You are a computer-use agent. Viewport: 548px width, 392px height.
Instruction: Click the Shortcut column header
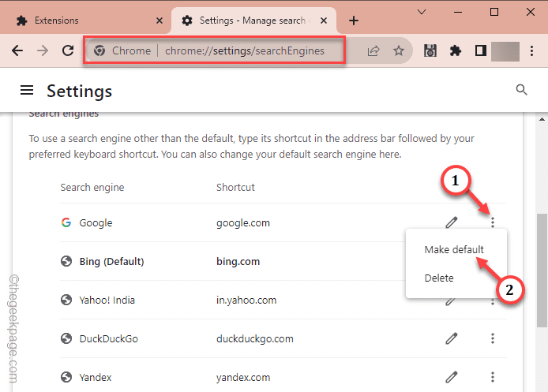[235, 188]
